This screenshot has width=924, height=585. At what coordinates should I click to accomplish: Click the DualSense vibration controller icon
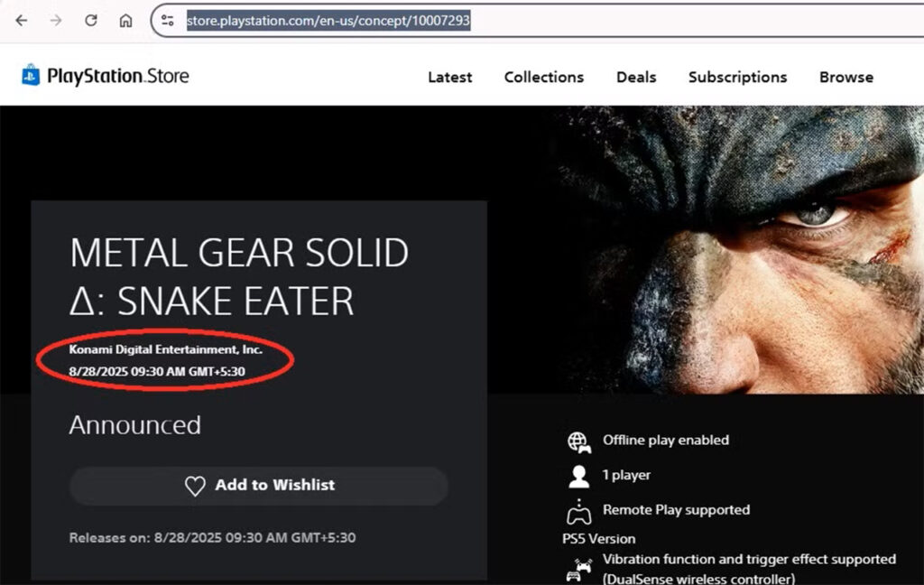[577, 569]
